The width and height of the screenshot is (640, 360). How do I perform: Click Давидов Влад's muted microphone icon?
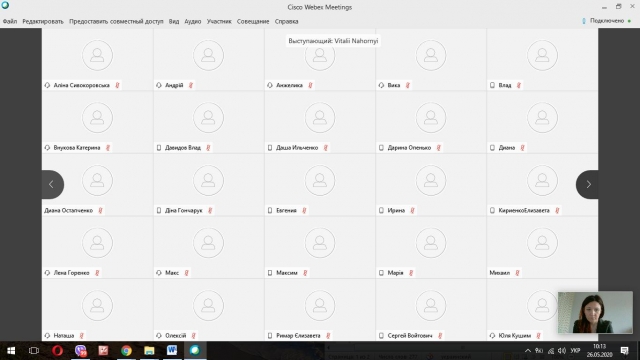point(208,148)
